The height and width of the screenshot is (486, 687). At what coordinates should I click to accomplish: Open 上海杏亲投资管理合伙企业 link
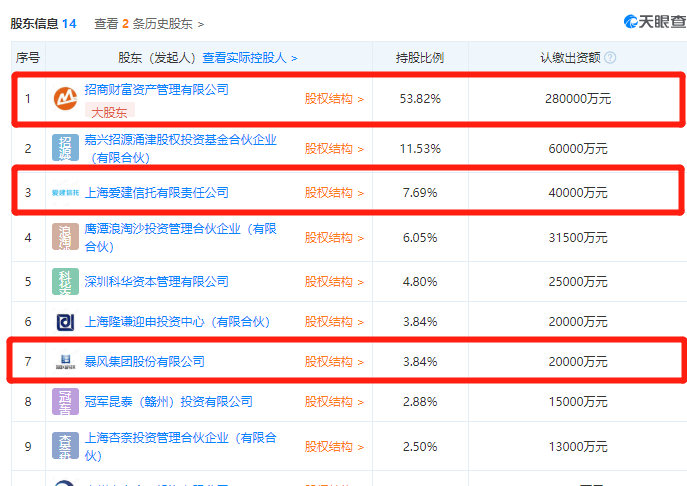click(x=180, y=447)
